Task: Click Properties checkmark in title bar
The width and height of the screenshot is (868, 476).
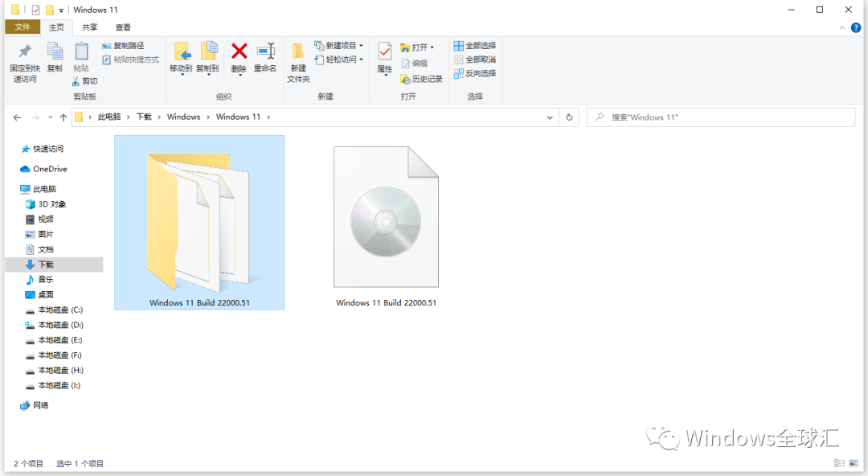Action: tap(36, 10)
